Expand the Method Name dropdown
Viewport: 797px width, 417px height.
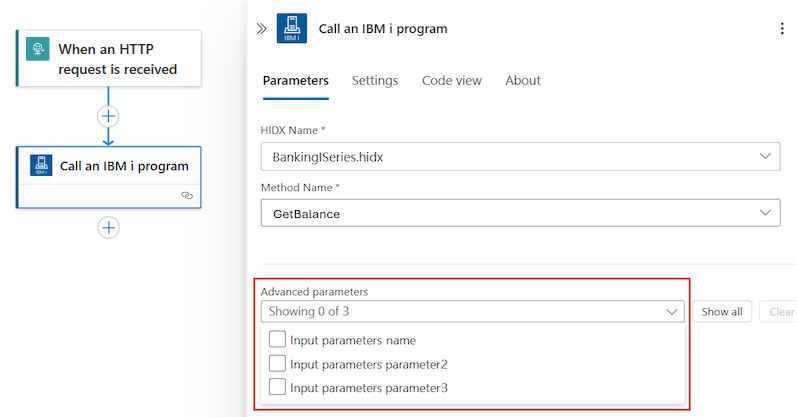519,213
